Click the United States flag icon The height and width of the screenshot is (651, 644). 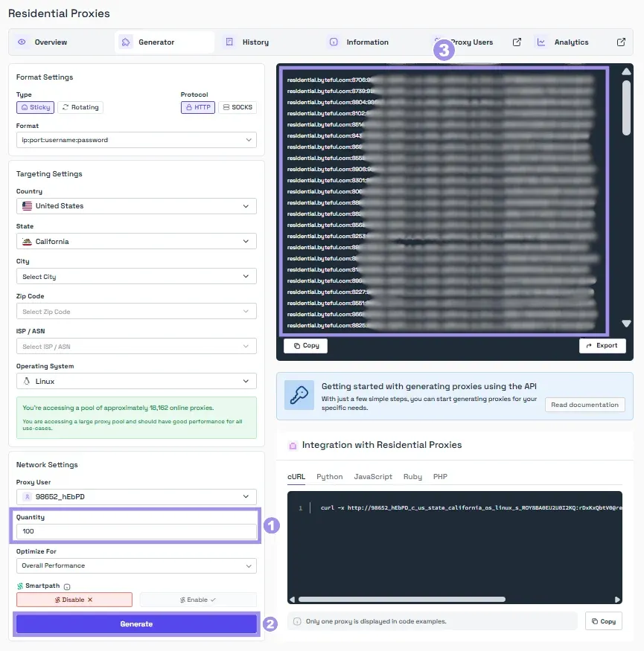click(x=27, y=206)
